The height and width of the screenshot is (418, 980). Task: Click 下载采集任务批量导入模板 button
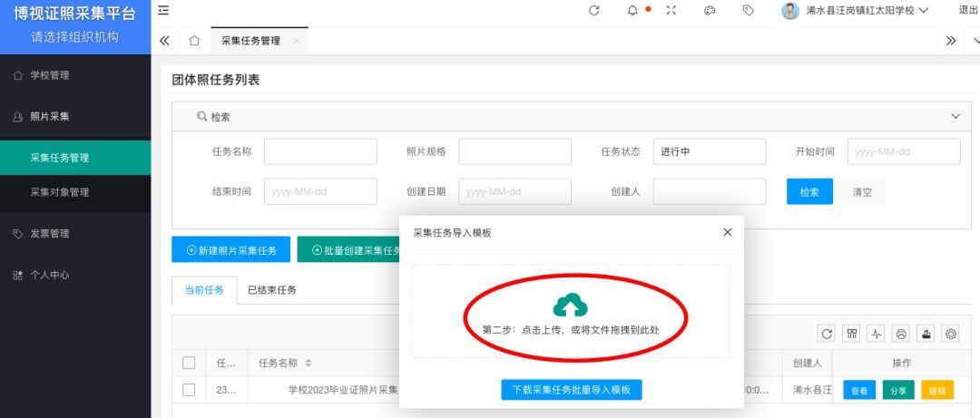point(572,390)
